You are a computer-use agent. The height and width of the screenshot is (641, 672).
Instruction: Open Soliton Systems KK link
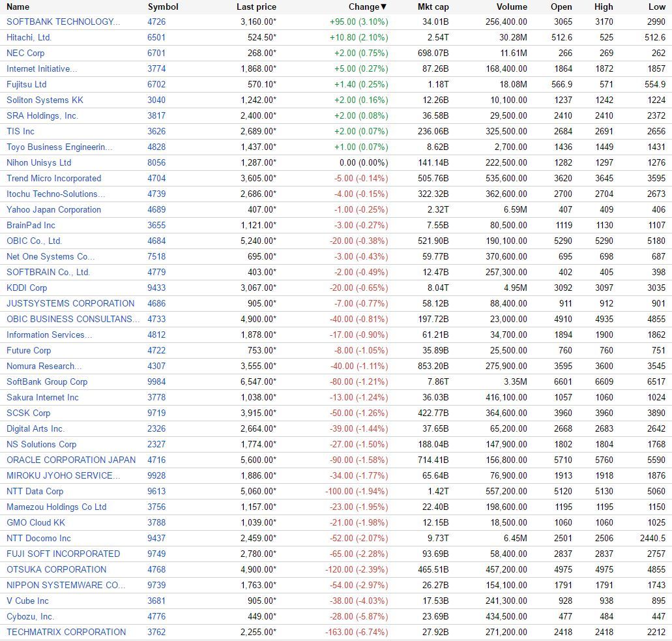coord(45,100)
